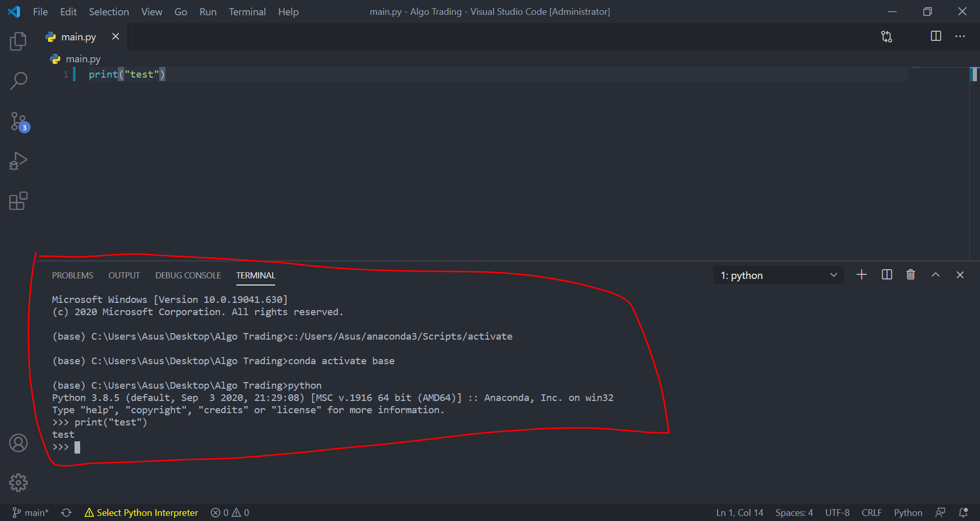
Task: Click 'conda activate base' terminal line
Action: pyautogui.click(x=341, y=361)
